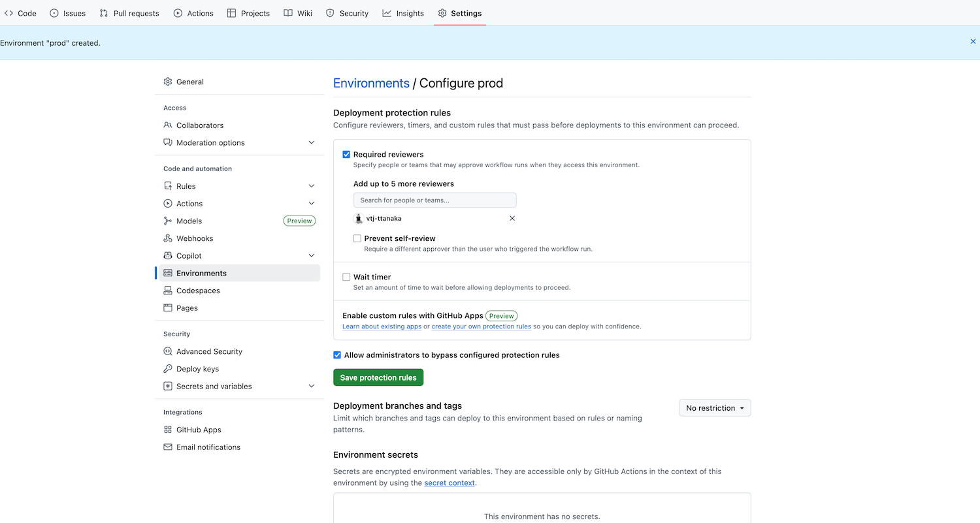Viewport: 980px width, 523px height.
Task: Expand Moderation options in sidebar
Action: (x=311, y=142)
